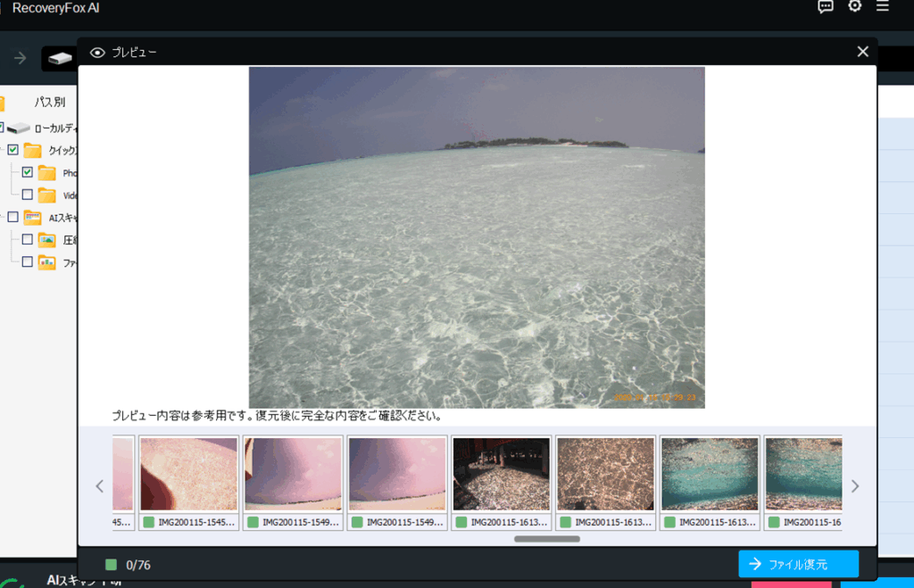Open the feedback chat bubble icon
Viewport: 914px width, 588px height.
pyautogui.click(x=826, y=7)
